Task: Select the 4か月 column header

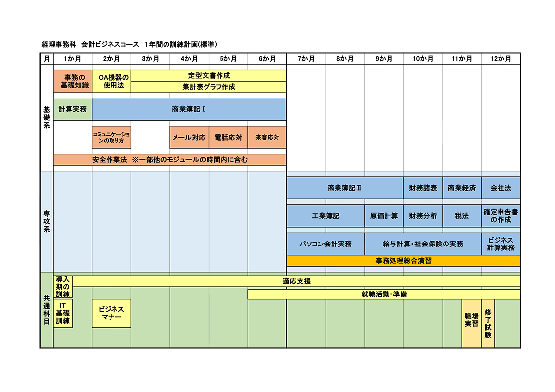Action: (189, 59)
